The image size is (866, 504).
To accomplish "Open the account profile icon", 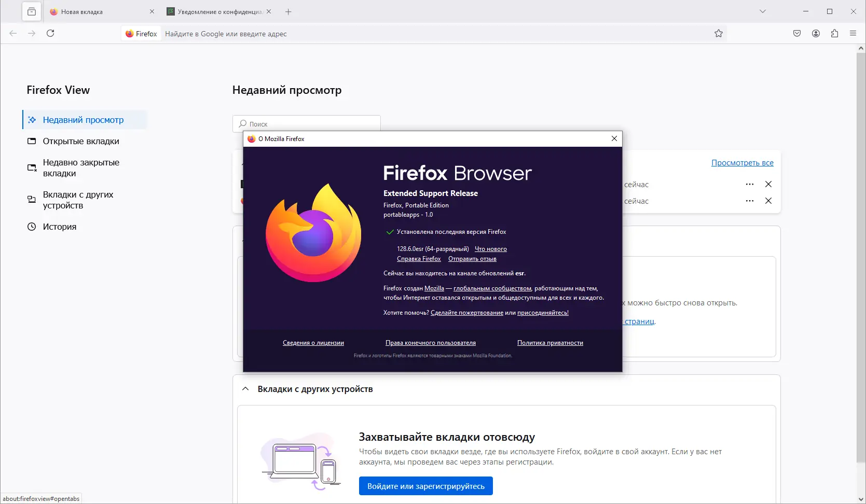I will click(816, 33).
